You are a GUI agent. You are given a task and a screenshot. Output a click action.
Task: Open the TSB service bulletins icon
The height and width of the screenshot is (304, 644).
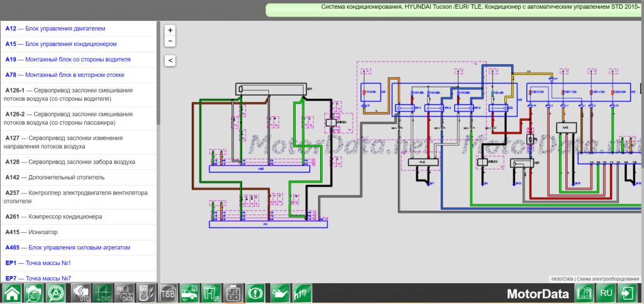[x=167, y=293]
